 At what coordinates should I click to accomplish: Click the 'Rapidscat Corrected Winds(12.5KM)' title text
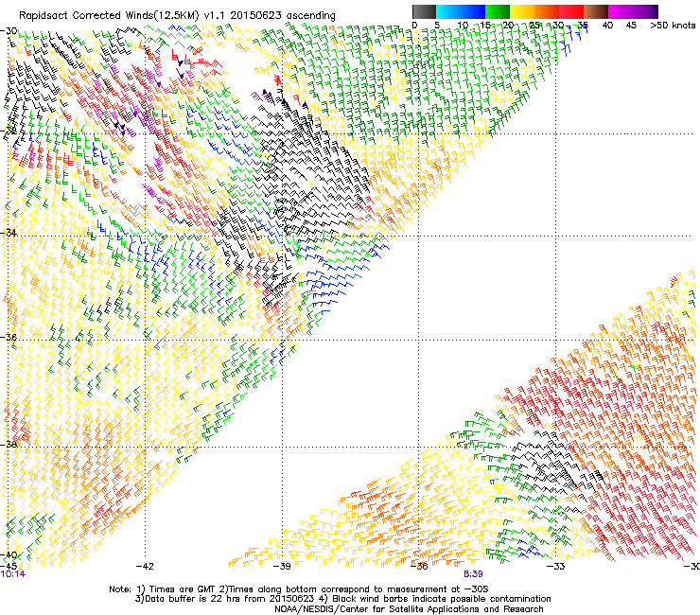point(109,16)
